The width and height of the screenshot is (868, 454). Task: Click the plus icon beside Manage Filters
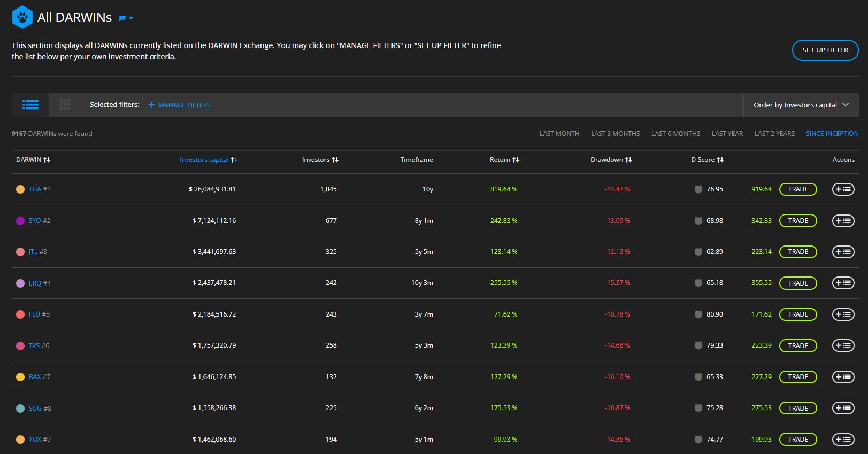click(x=151, y=105)
